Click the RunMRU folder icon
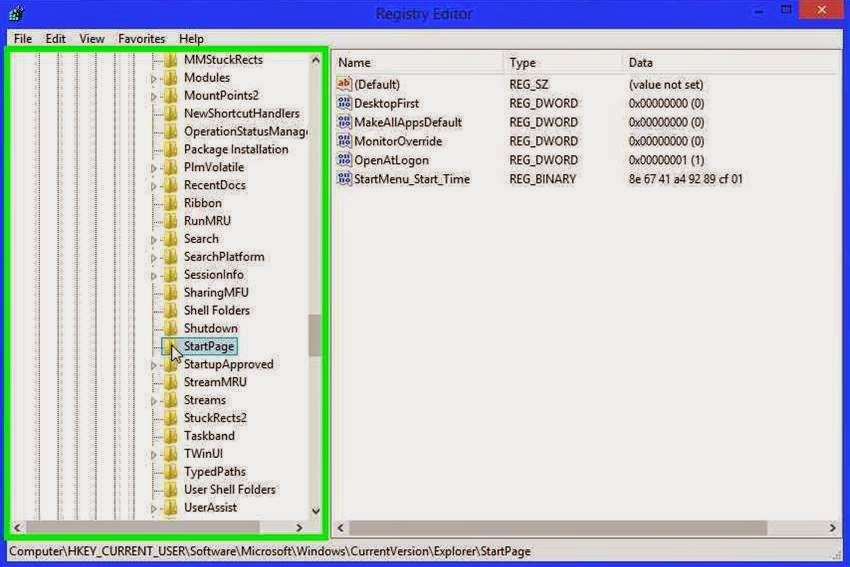The image size is (850, 567). [171, 221]
